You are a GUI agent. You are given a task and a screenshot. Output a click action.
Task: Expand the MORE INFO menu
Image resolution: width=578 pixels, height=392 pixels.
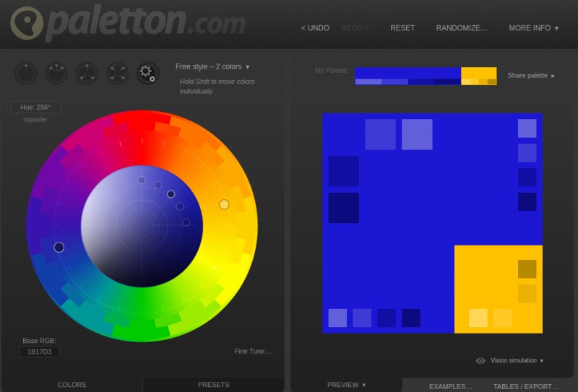(x=533, y=28)
